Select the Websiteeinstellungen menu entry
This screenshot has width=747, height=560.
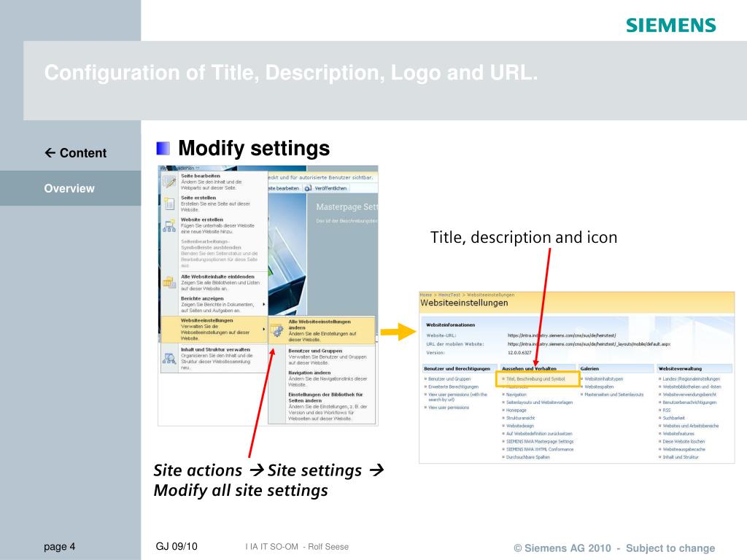[x=214, y=329]
